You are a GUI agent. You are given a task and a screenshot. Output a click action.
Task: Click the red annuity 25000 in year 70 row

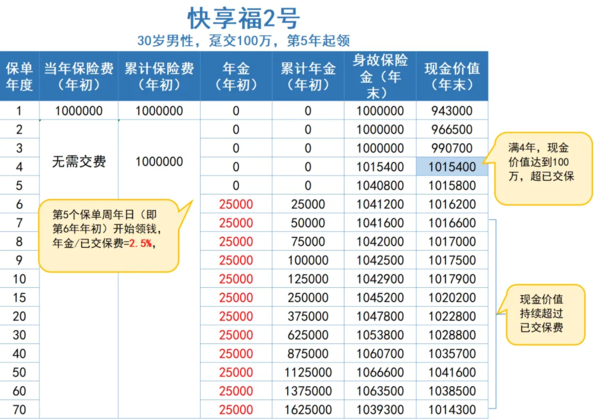(x=236, y=410)
